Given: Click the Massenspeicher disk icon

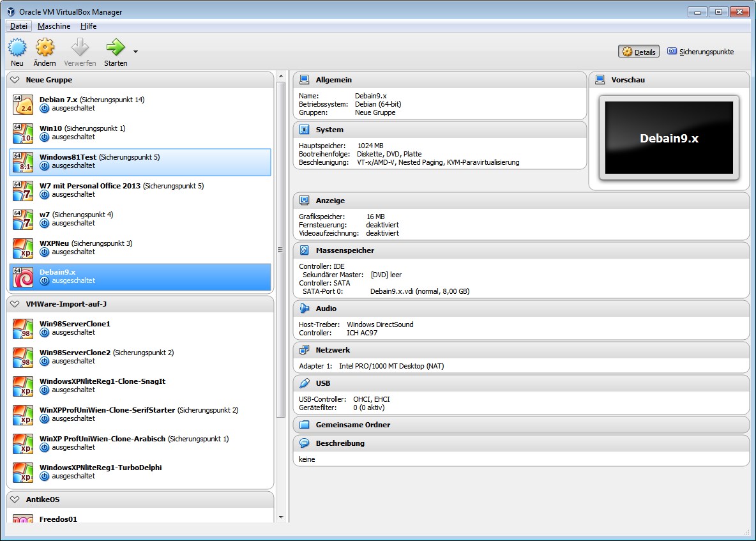Looking at the screenshot, I should pos(305,250).
